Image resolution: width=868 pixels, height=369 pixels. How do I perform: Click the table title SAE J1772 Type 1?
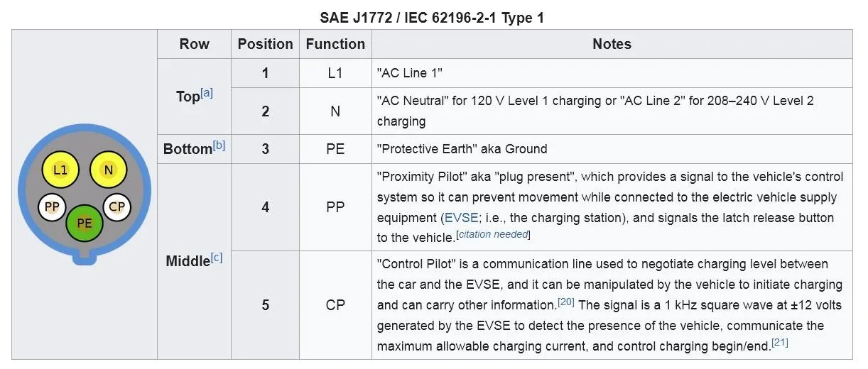tap(432, 18)
